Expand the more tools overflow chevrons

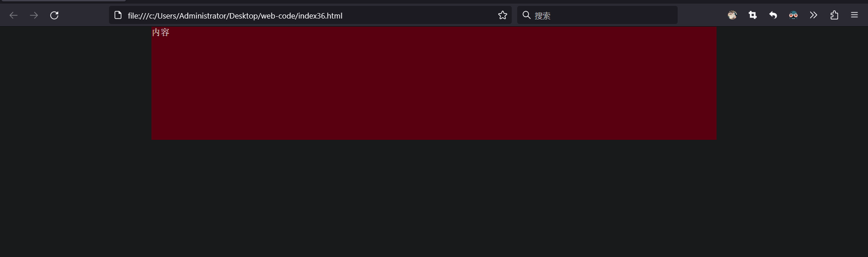point(814,15)
